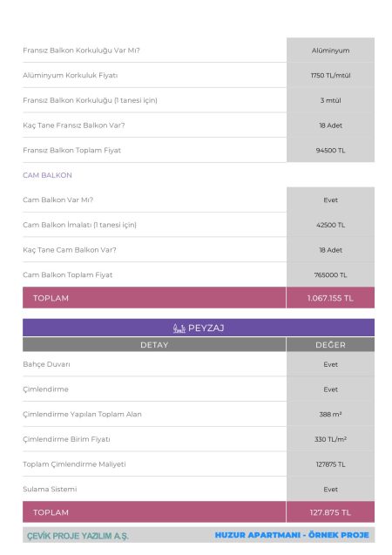
Task: Click Evet for Cam Balkon Var Mı
Action: click(x=330, y=200)
